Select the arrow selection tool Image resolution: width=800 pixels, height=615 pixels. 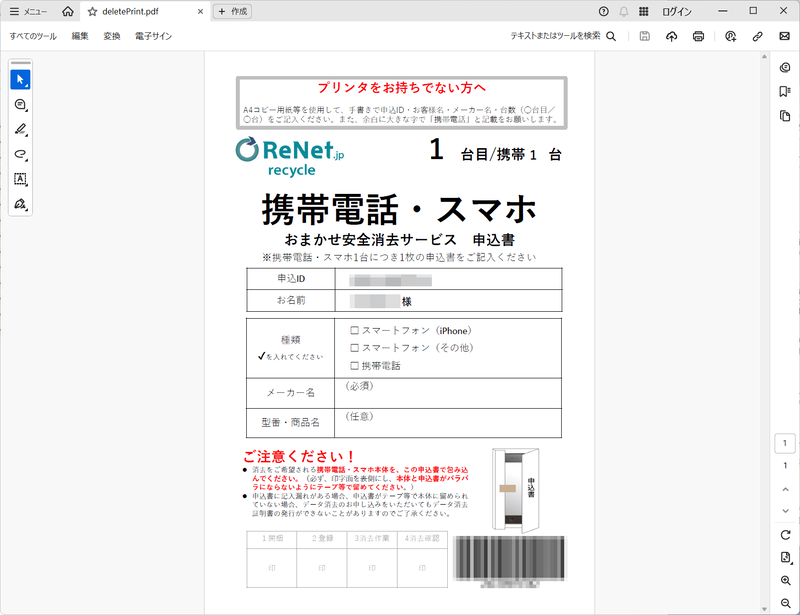point(19,78)
